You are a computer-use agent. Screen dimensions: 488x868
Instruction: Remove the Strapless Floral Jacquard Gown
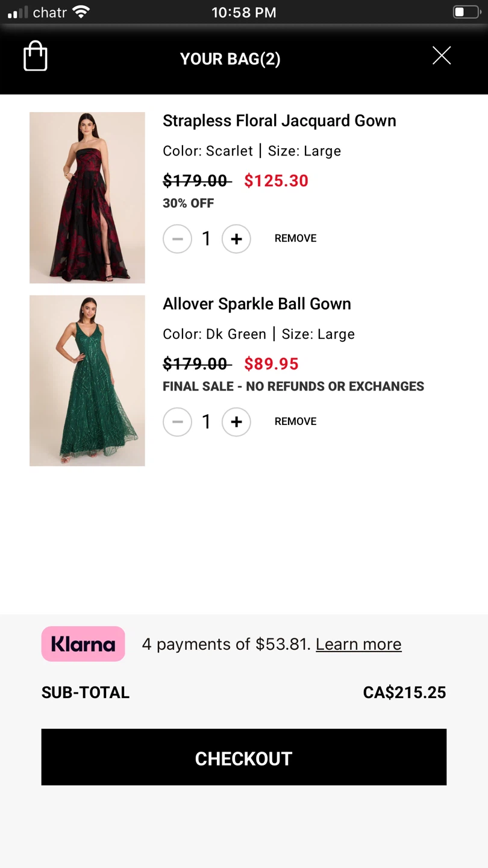(295, 239)
